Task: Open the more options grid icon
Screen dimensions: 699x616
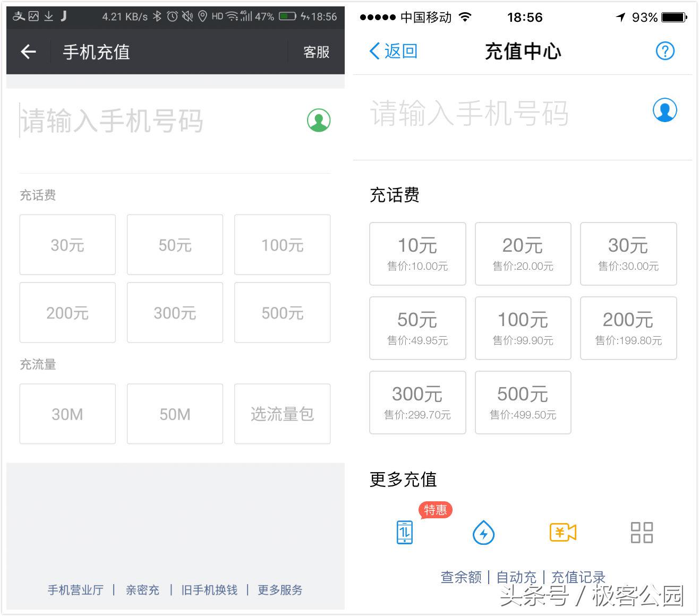Action: pyautogui.click(x=641, y=533)
